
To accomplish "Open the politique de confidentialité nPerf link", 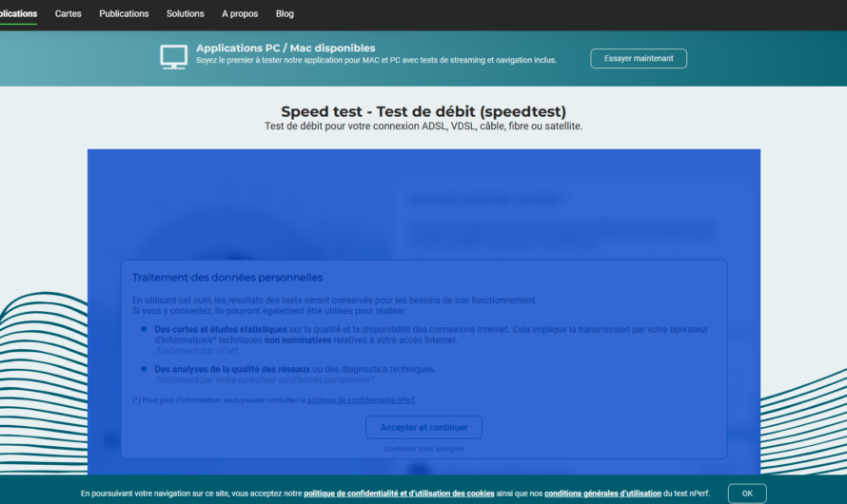I will [x=361, y=400].
